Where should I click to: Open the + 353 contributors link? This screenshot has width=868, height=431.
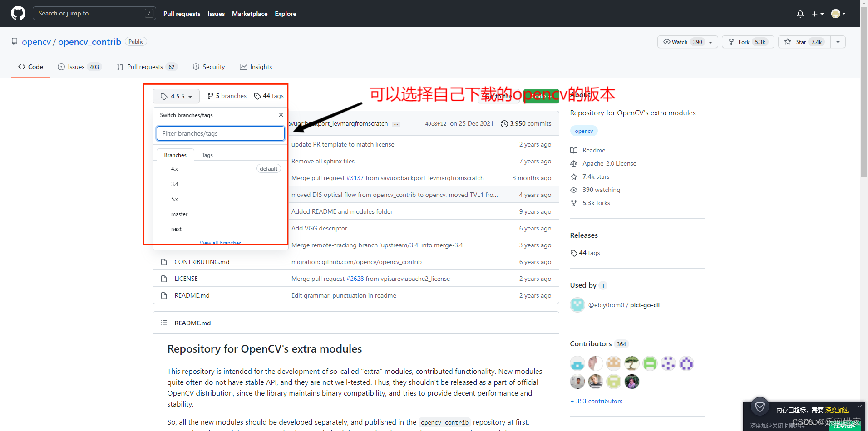[596, 401]
